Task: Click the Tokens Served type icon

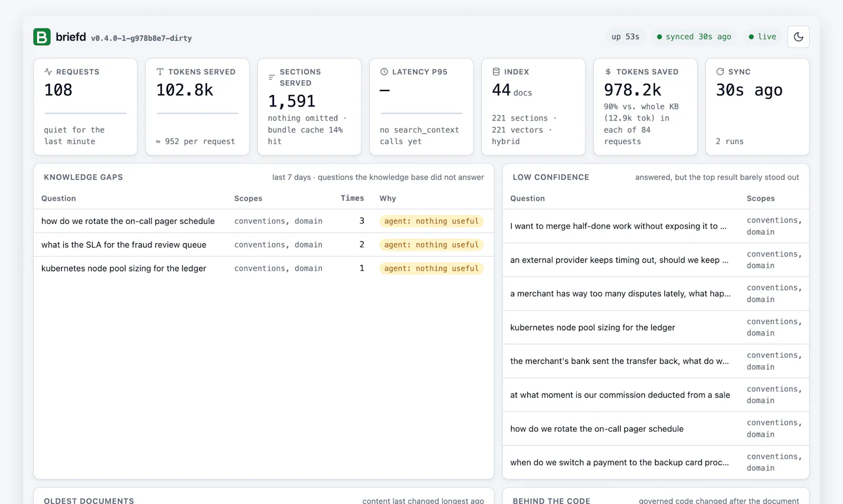Action: [160, 72]
